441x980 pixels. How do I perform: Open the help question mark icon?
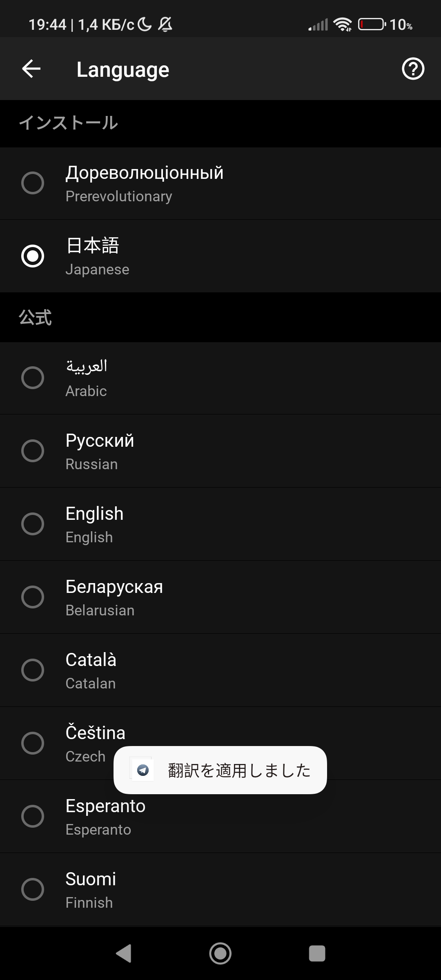pyautogui.click(x=413, y=69)
